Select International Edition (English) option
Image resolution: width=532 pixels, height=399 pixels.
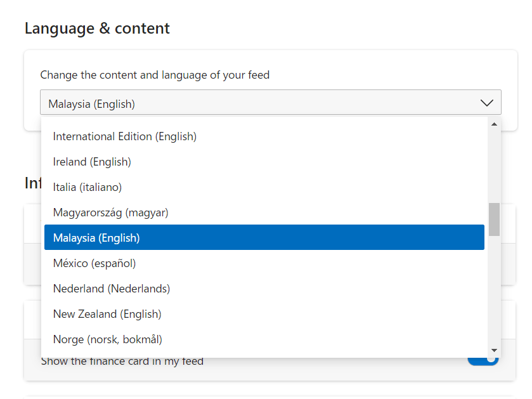tap(125, 136)
